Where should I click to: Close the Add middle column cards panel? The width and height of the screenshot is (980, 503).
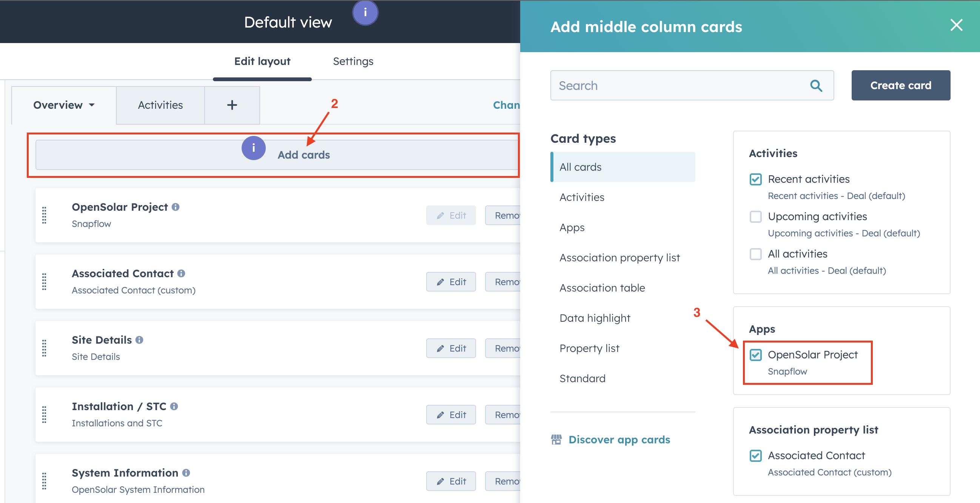click(x=956, y=26)
